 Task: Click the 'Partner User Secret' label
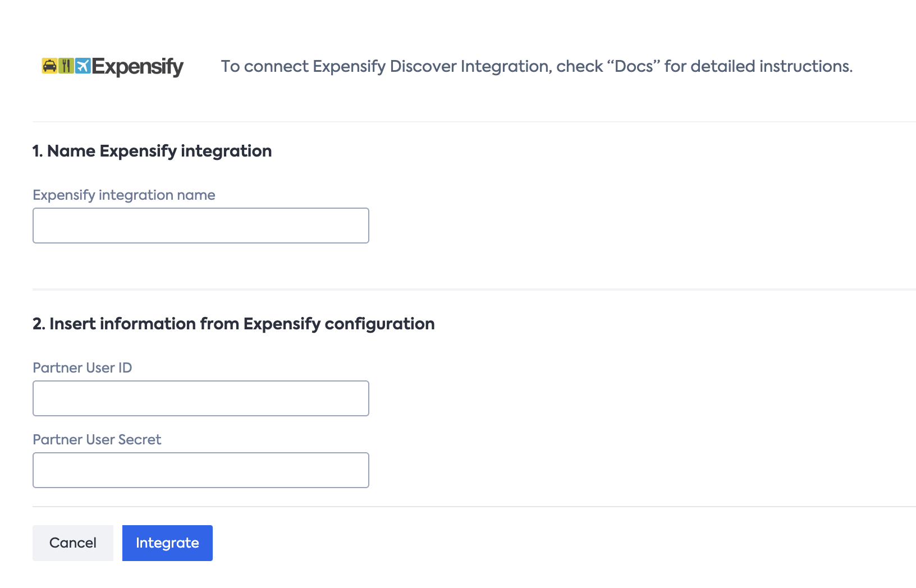pos(97,439)
